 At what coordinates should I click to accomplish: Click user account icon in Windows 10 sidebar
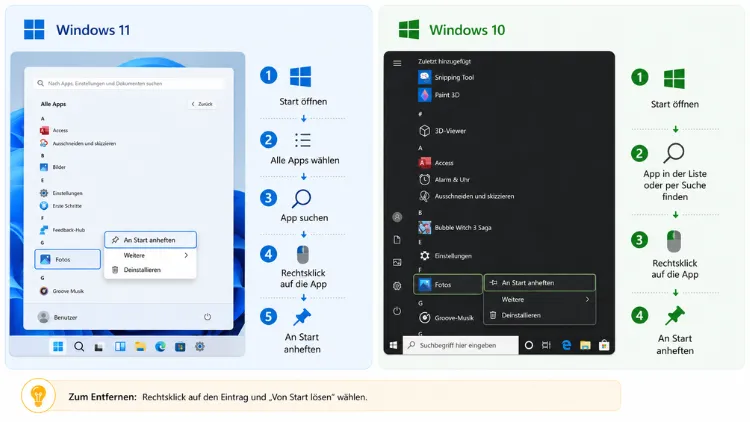397,217
